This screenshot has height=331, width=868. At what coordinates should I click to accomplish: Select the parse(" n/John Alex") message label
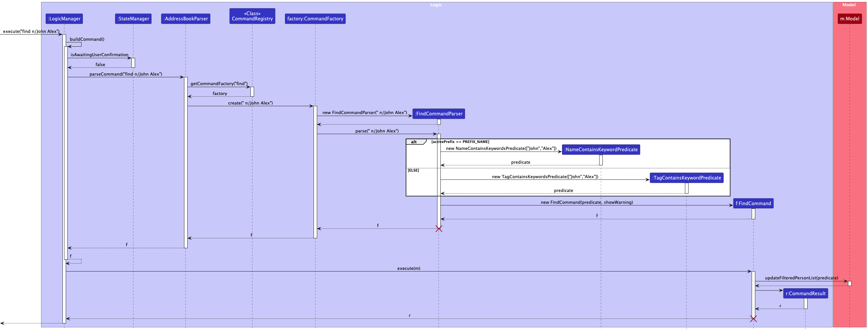pyautogui.click(x=377, y=131)
